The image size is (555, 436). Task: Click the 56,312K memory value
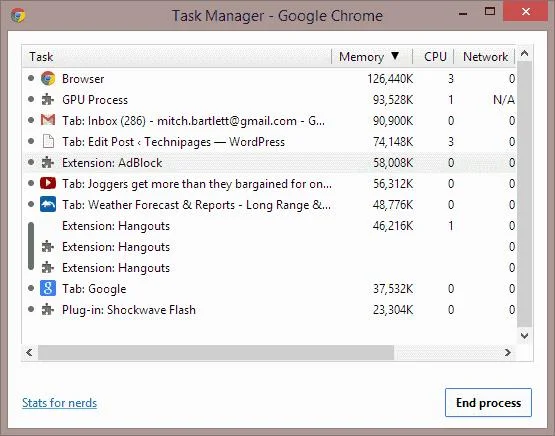393,184
